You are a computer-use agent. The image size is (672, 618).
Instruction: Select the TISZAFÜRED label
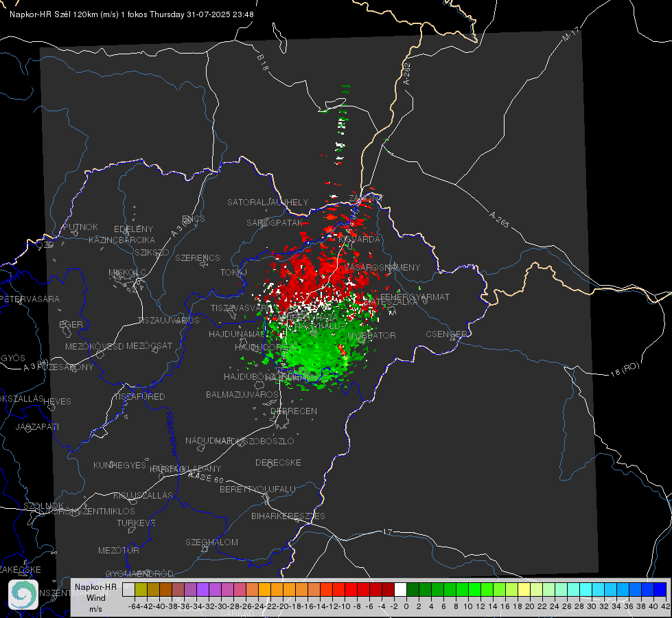click(139, 397)
